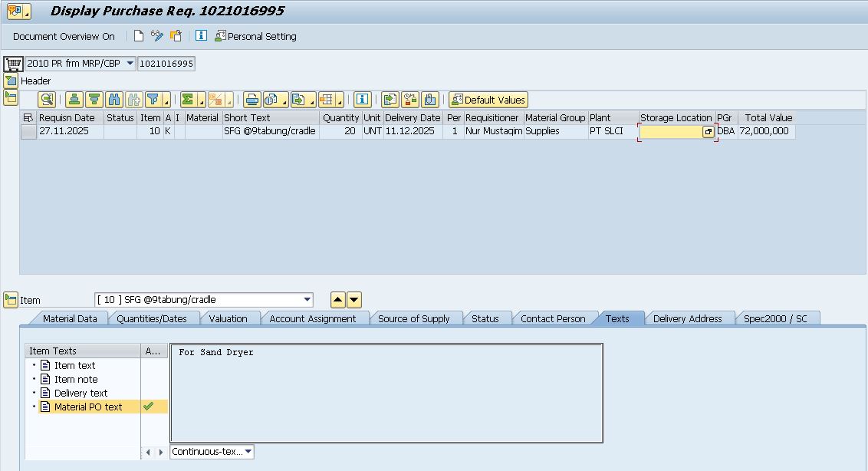Viewport: 868px width, 471px height.
Task: Open the Continuous-text format dropdown
Action: tap(248, 452)
